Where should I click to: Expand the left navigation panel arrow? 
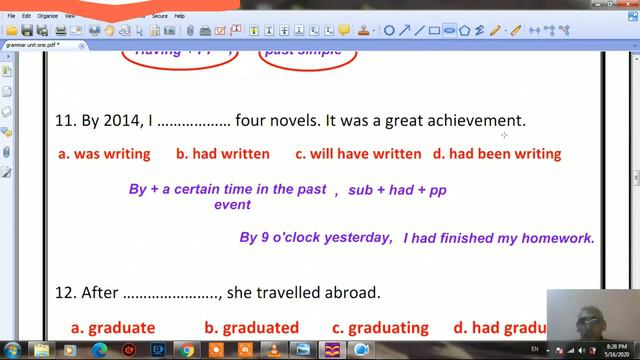tap(8, 56)
